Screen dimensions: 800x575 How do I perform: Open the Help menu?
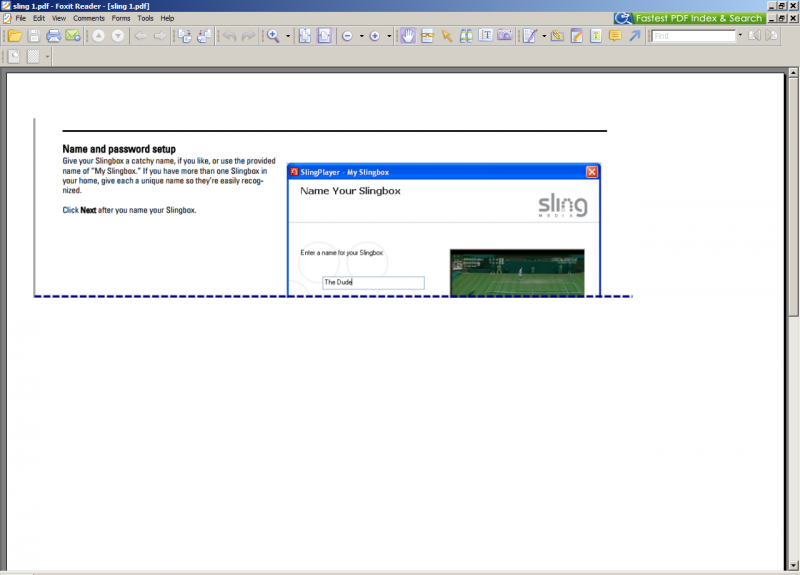167,18
